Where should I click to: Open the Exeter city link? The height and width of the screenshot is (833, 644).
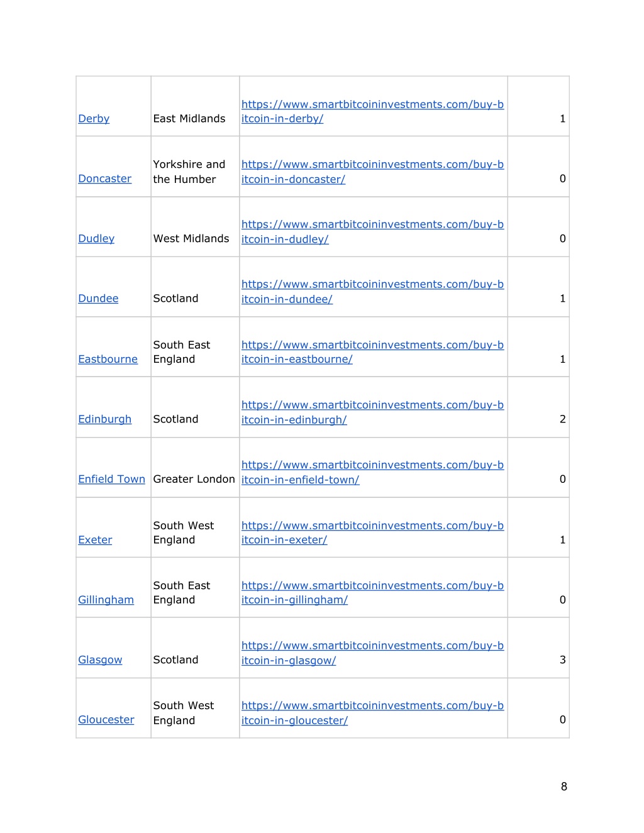coord(95,540)
